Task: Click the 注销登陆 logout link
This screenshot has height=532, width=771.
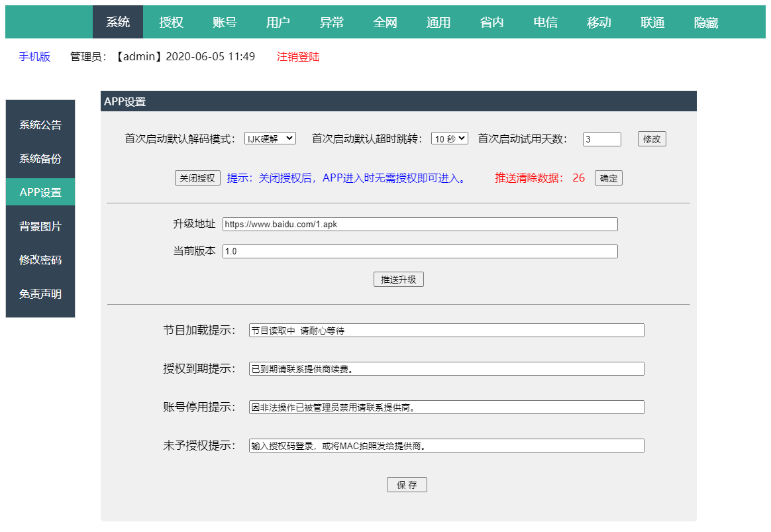Action: pos(298,57)
